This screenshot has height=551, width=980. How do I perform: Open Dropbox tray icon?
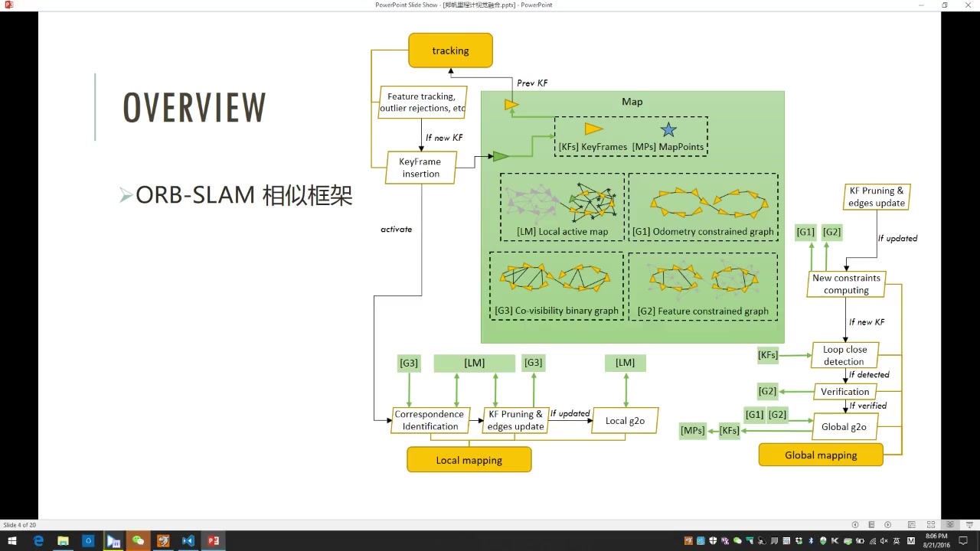(799, 541)
